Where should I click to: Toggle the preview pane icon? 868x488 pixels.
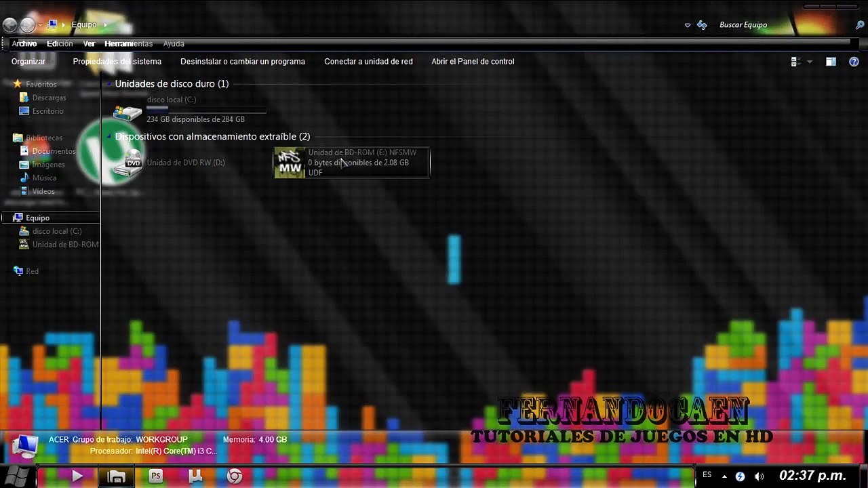coord(831,62)
